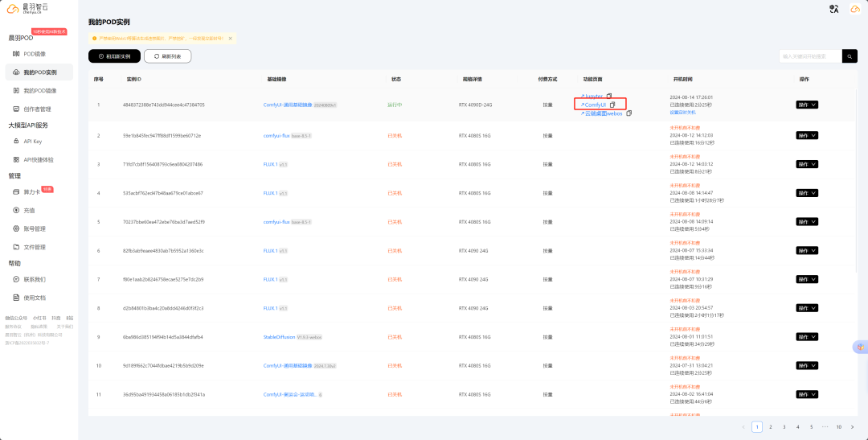Expand 操作 dropdown for instance 70237bbe60ea…
The height and width of the screenshot is (440, 868).
[x=807, y=222]
